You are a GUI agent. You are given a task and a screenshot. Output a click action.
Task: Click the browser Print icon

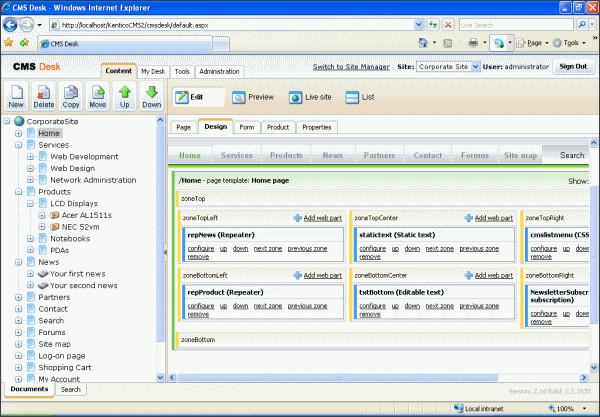[x=473, y=43]
